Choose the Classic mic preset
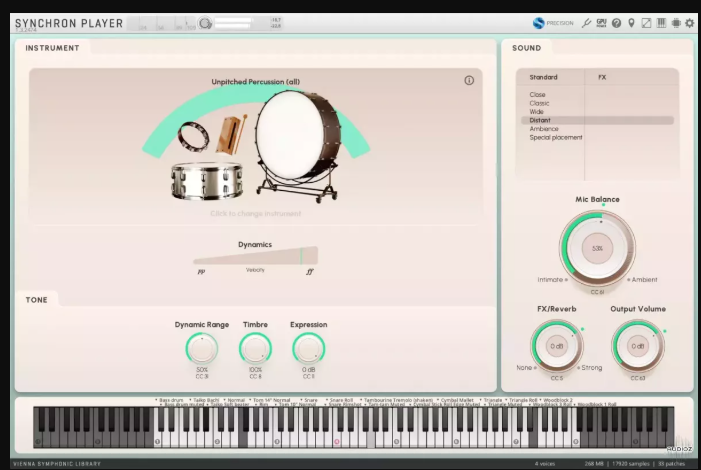The height and width of the screenshot is (470, 701). tap(539, 103)
